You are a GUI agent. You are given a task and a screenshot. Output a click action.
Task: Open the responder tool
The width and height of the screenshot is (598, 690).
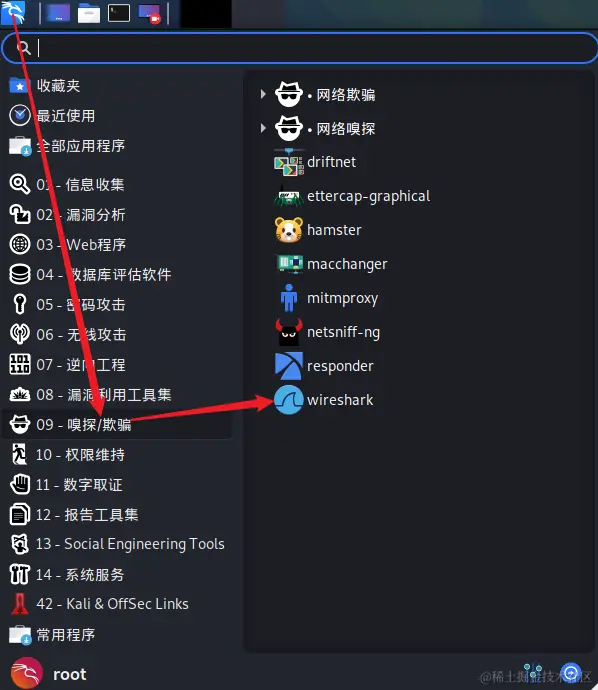tap(323, 366)
